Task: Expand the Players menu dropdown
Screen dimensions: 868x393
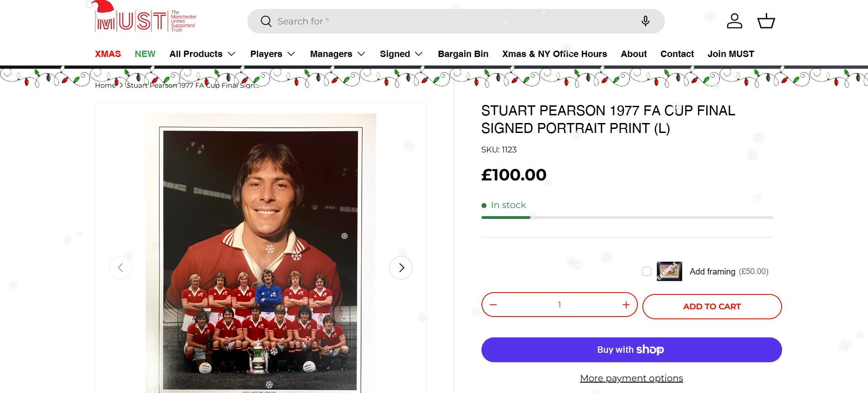Action: [x=273, y=54]
